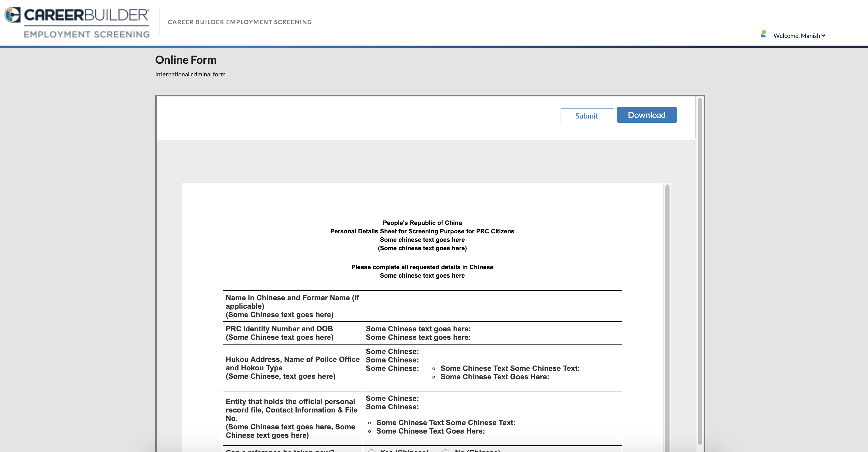
Task: Click the parenthesized '(Some chinese text goes here)' heading line
Action: [422, 248]
